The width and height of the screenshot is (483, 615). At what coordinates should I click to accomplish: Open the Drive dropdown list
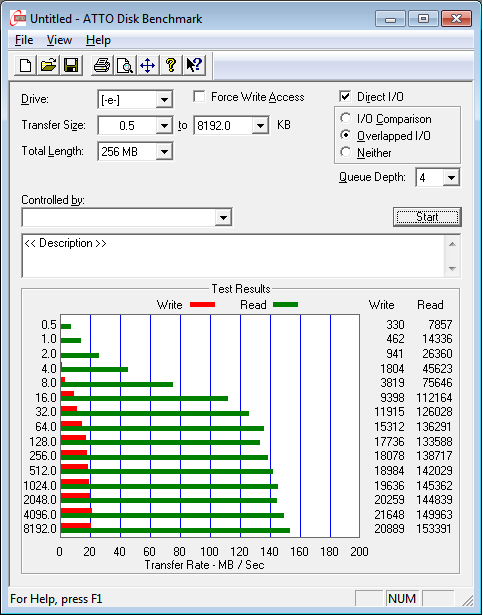[164, 100]
